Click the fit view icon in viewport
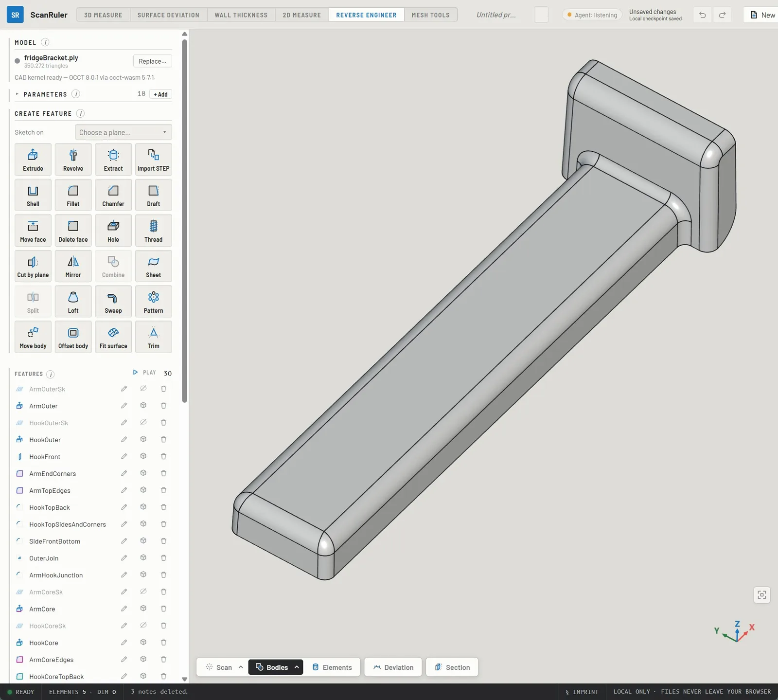 pyautogui.click(x=762, y=595)
